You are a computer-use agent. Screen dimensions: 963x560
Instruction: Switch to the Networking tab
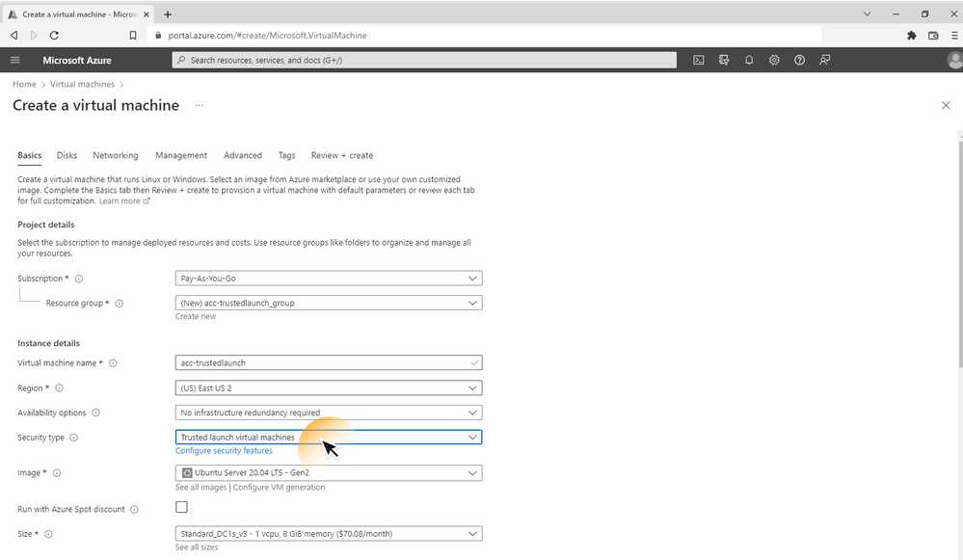coord(116,155)
